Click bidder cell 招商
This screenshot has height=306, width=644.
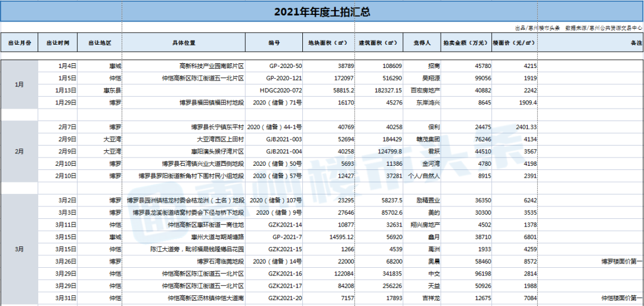(x=423, y=66)
